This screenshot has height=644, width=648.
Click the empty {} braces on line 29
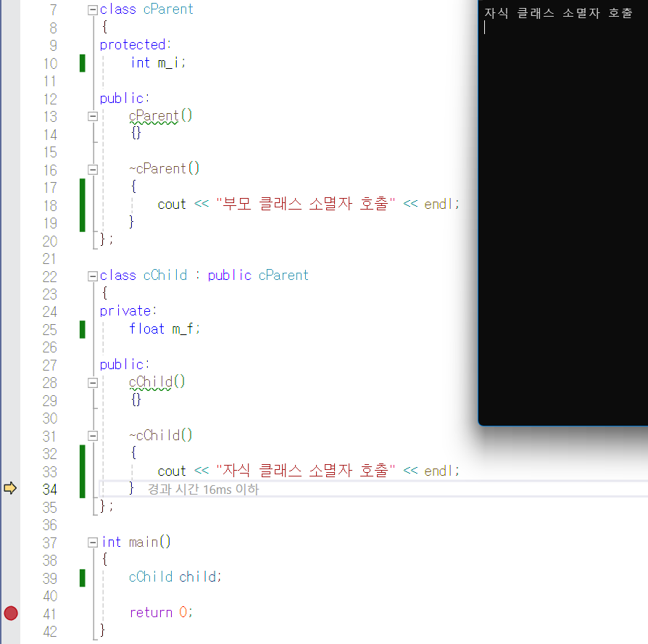click(136, 400)
